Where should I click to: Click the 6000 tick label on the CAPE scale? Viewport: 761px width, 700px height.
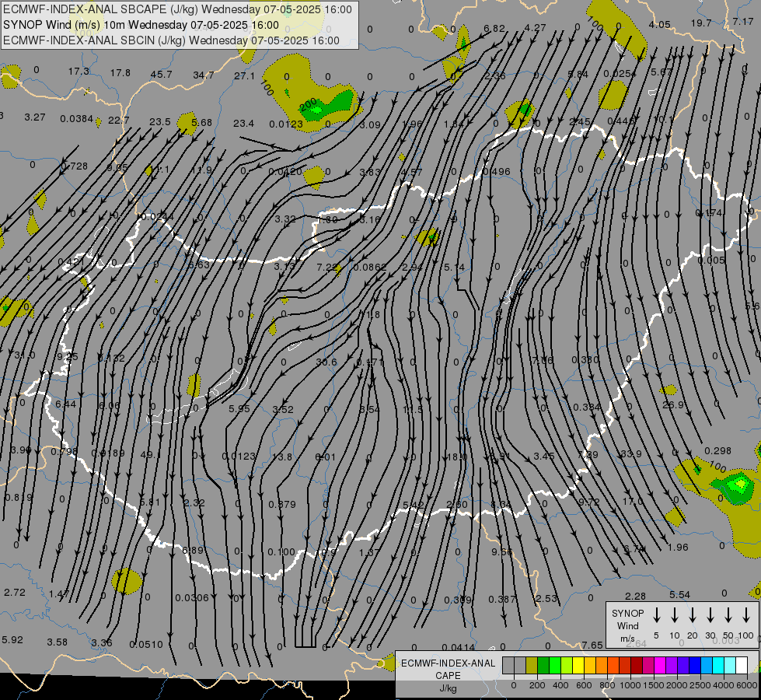pyautogui.click(x=748, y=685)
